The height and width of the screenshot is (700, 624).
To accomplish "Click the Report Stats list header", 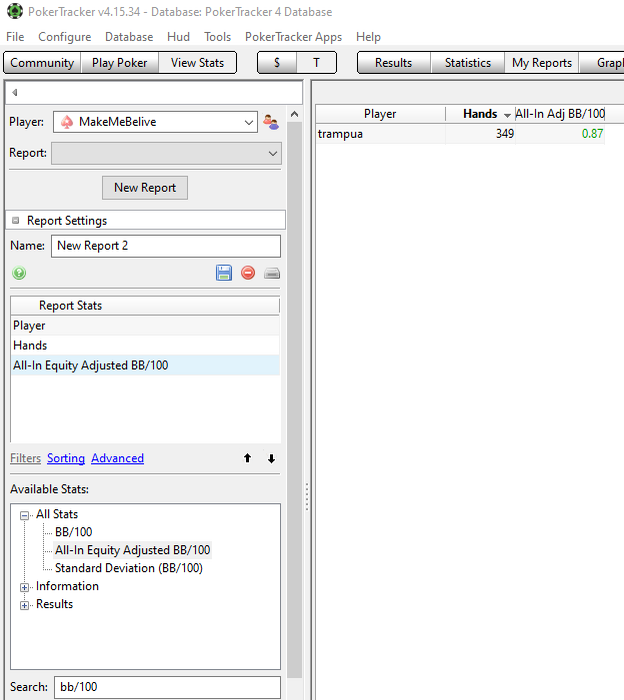I will 145,305.
